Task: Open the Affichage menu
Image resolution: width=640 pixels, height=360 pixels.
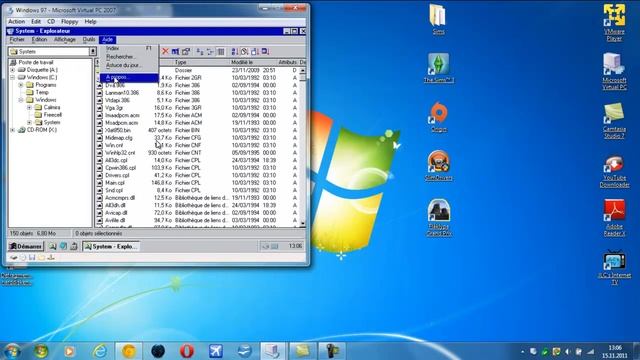Action: pos(65,40)
